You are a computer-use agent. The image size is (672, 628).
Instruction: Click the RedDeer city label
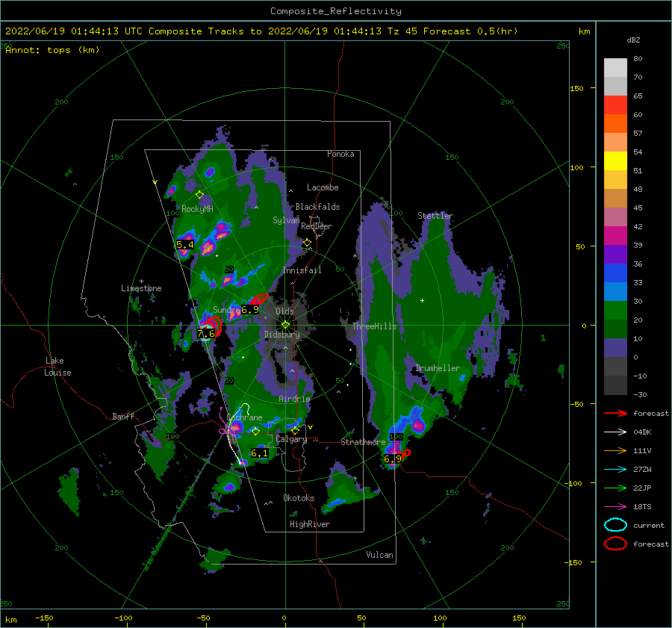click(x=317, y=226)
